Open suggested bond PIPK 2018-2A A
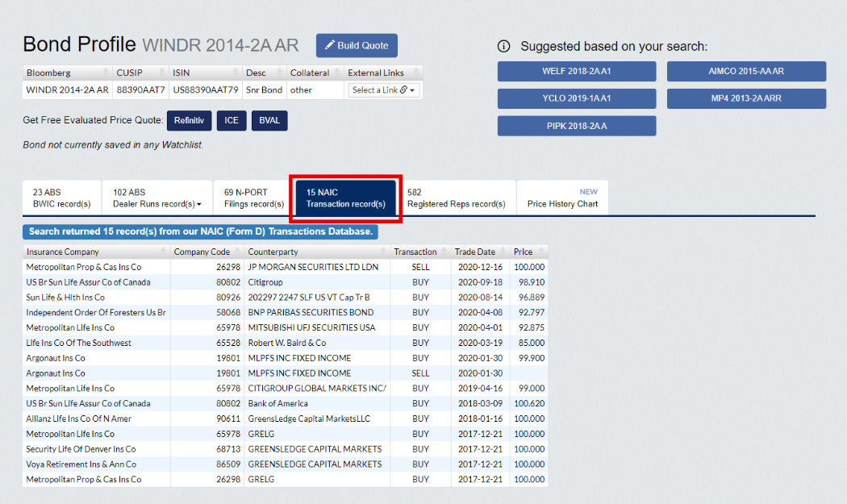Image resolution: width=847 pixels, height=504 pixels. coord(576,127)
